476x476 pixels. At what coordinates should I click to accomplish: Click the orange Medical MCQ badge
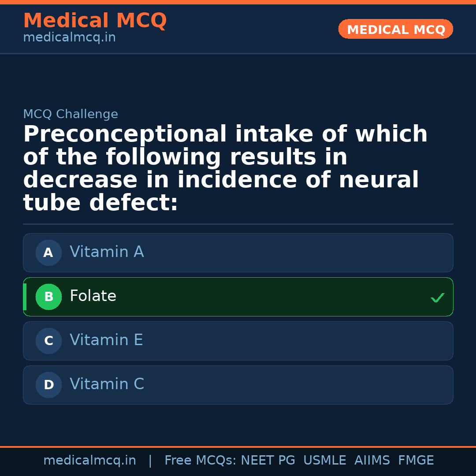395,30
